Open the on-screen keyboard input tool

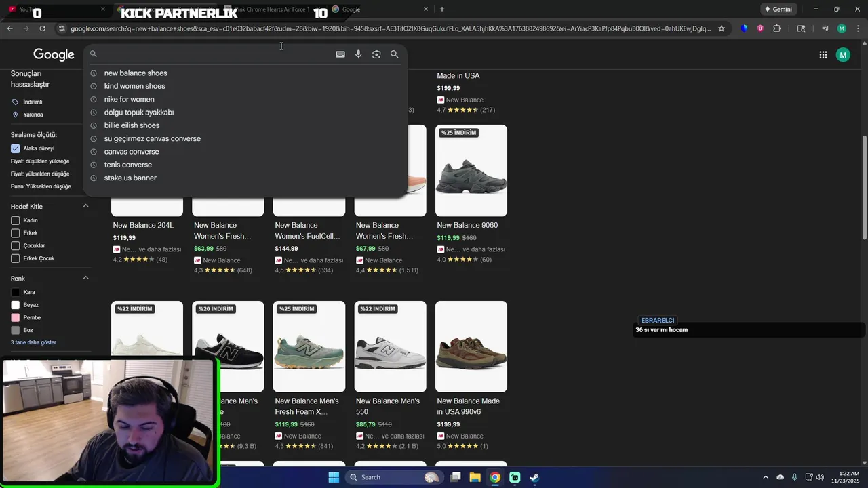tap(340, 54)
